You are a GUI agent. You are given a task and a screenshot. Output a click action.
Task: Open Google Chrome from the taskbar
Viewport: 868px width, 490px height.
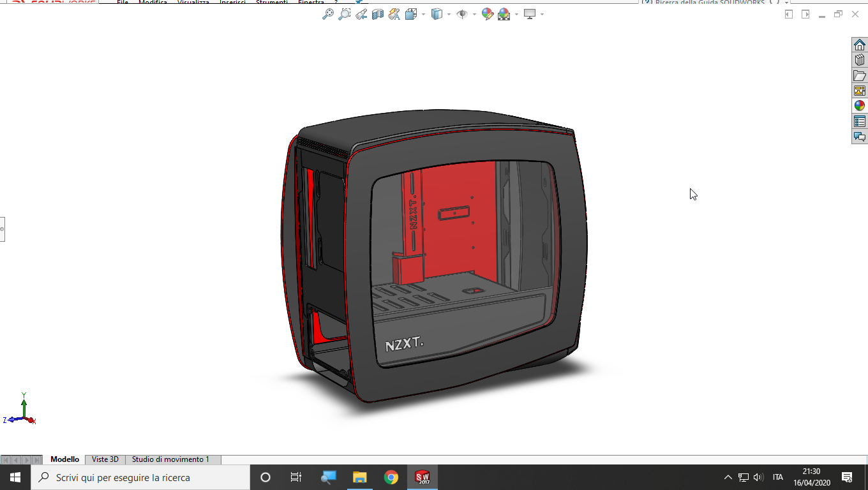[x=391, y=477]
